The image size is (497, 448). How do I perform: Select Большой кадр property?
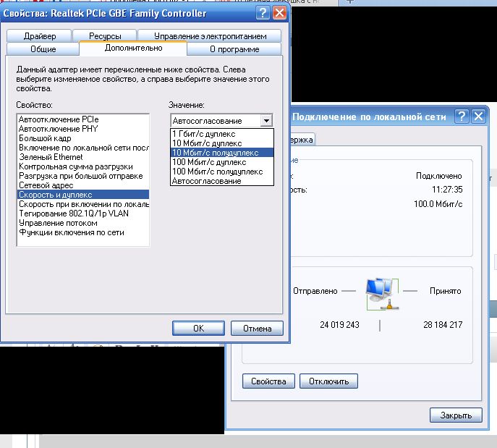(83, 138)
